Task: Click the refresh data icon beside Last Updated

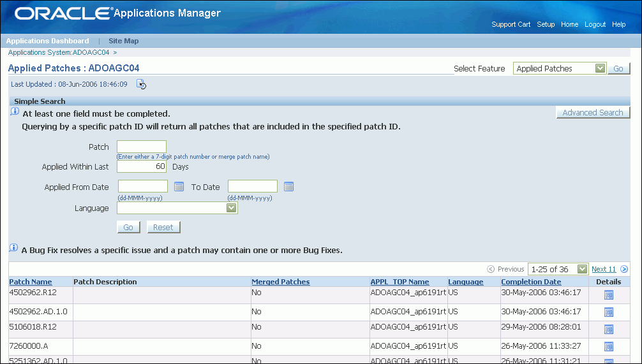Action: pos(141,84)
